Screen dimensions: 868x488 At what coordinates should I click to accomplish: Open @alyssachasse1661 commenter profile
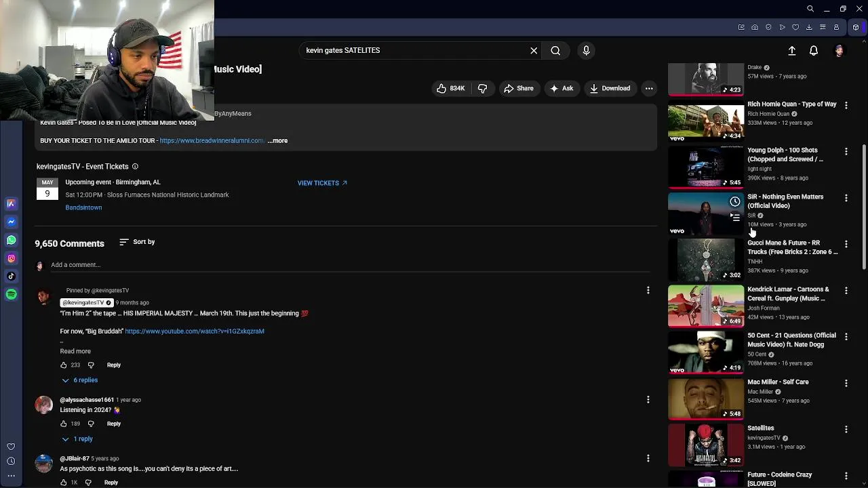point(87,400)
